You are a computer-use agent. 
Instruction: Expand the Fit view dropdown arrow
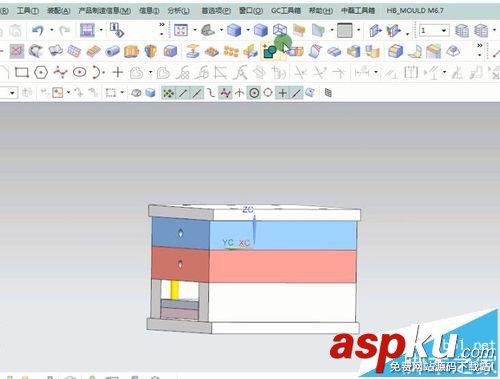pos(195,30)
